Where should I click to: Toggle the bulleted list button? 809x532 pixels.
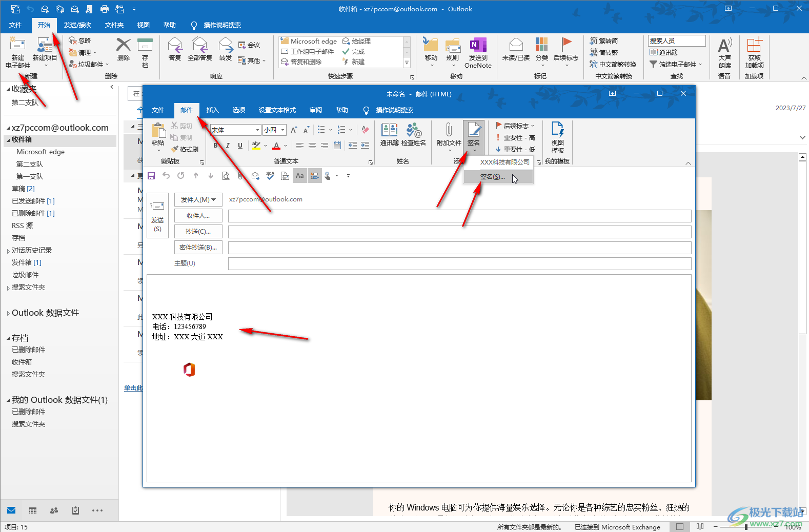point(321,130)
